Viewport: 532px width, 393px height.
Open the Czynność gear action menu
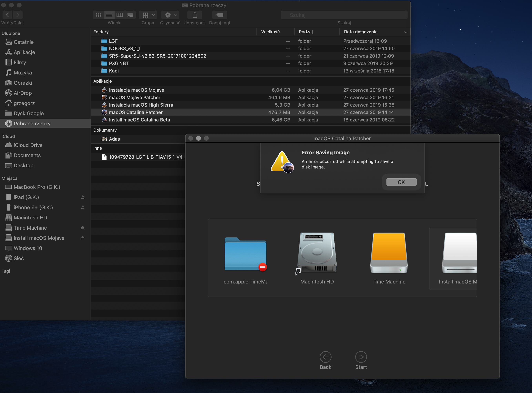click(170, 15)
